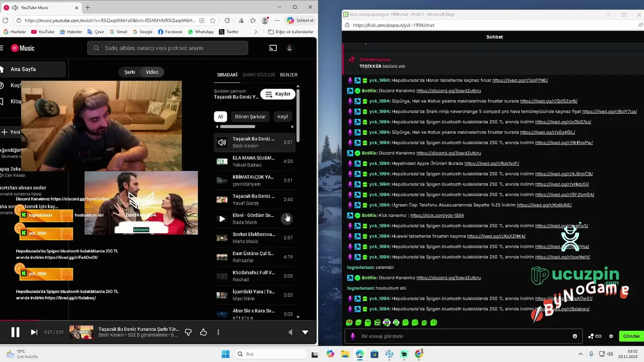Open the player bar three-dot menu
This screenshot has height=362, width=644.
point(218,332)
